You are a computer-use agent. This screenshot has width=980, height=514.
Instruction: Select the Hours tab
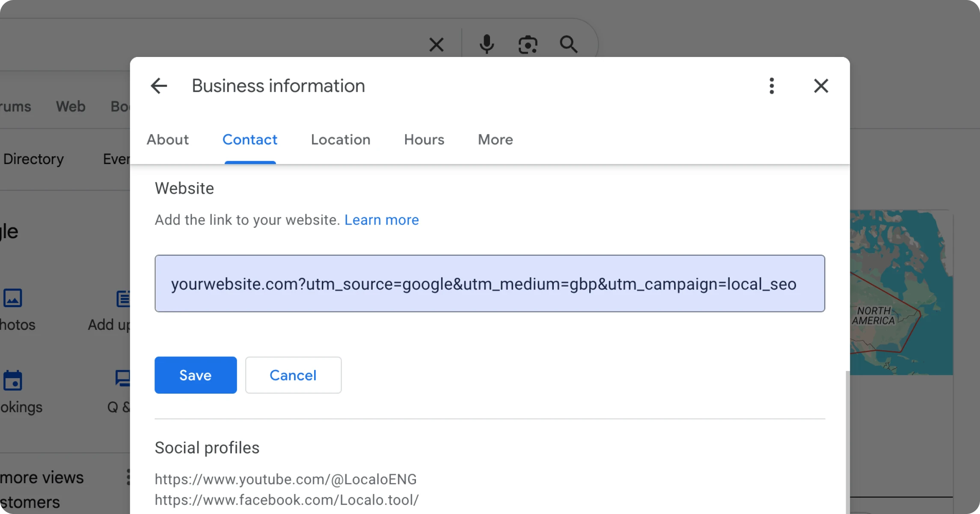[424, 140]
